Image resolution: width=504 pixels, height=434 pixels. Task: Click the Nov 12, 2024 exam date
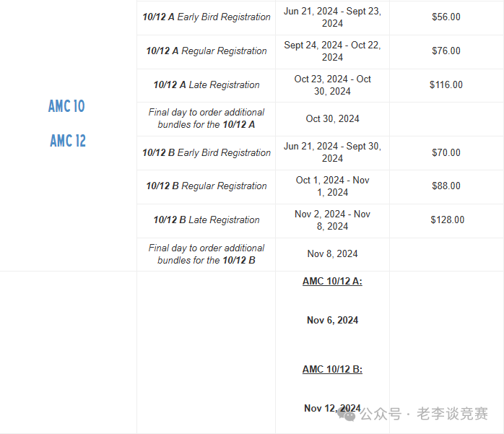pyautogui.click(x=332, y=408)
